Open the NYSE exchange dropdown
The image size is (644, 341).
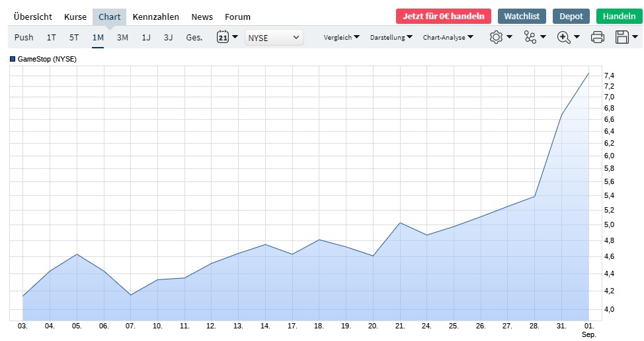(274, 38)
